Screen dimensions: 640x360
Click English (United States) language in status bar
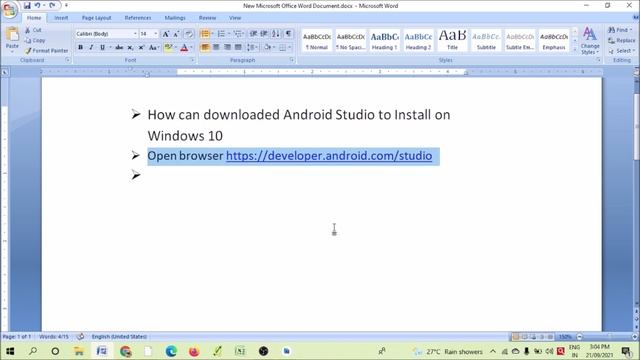tap(119, 336)
